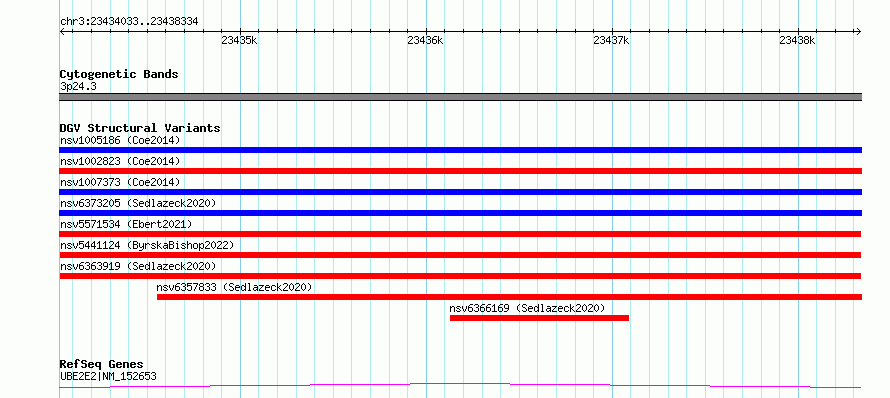Click the nsv6366169 (Sedlazeck2020) label

tap(527, 308)
